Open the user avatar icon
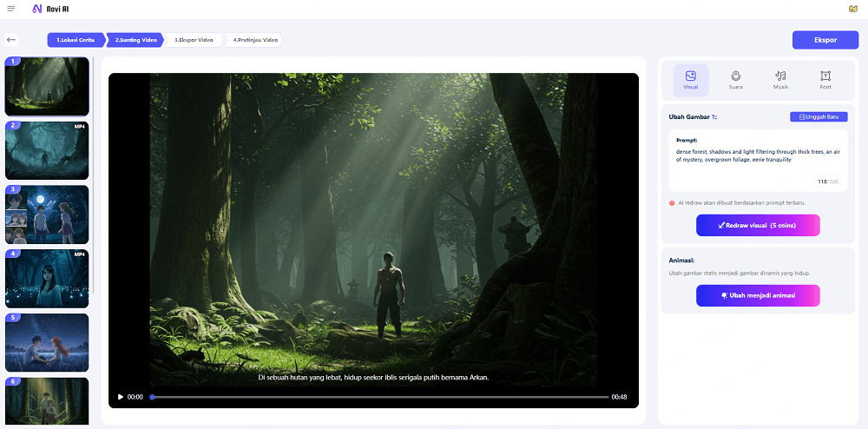Viewport: 868px width, 429px height. 853,9
